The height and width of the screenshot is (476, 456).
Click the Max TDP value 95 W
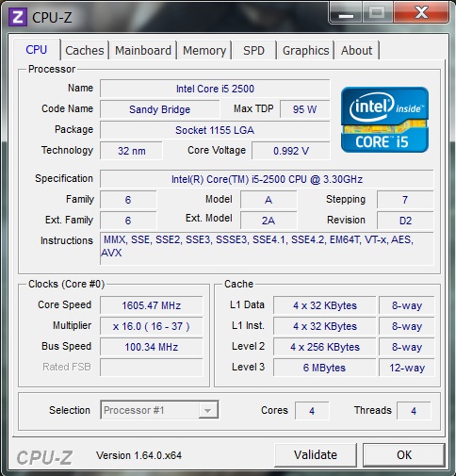coord(304,109)
